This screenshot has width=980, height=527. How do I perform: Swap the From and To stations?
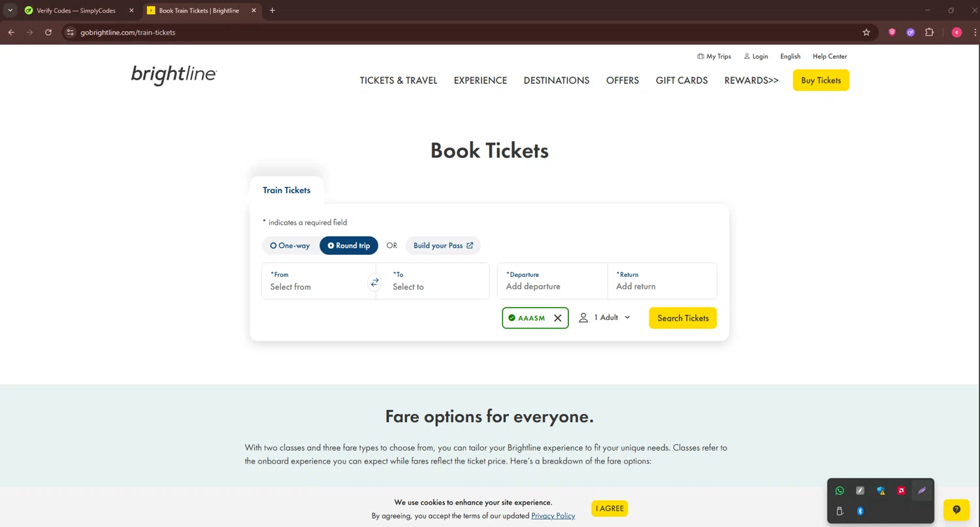tap(374, 282)
